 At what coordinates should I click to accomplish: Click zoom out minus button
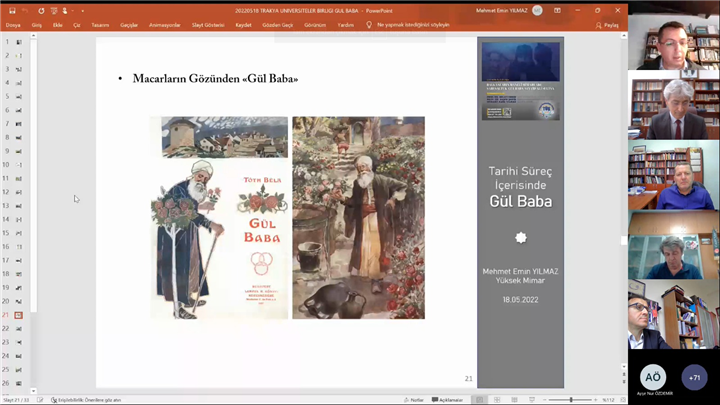545,400
